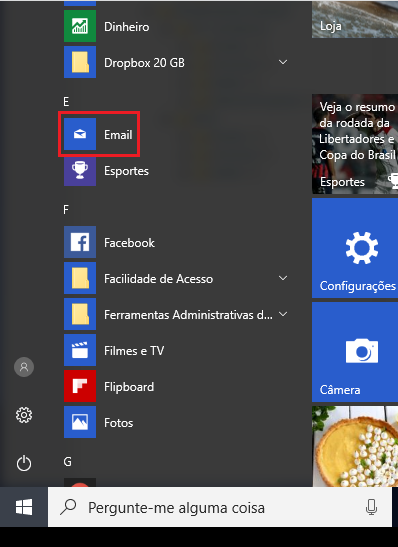Viewport: 398px width, 547px height.
Task: Open the Filmes e TV clapperboard icon
Action: (80, 350)
